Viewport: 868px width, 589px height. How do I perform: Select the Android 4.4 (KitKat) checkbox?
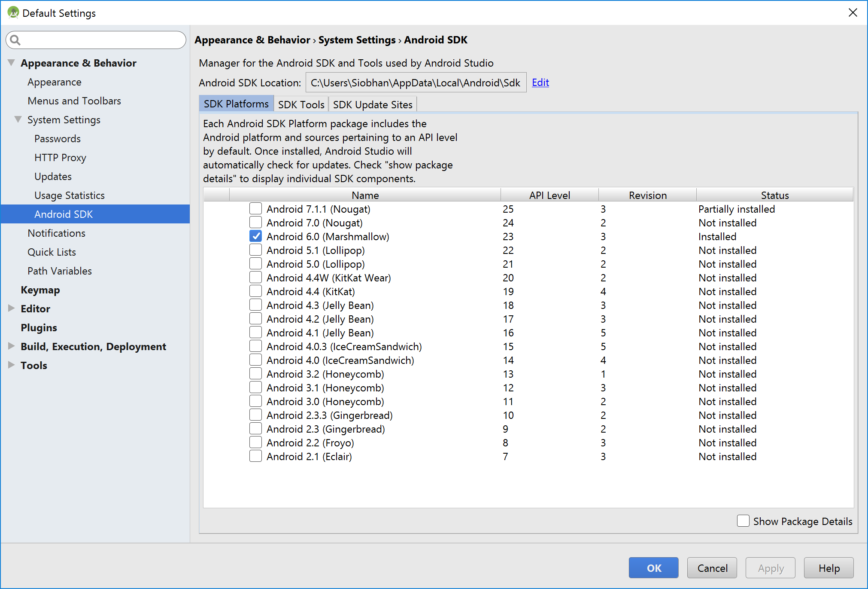[255, 291]
